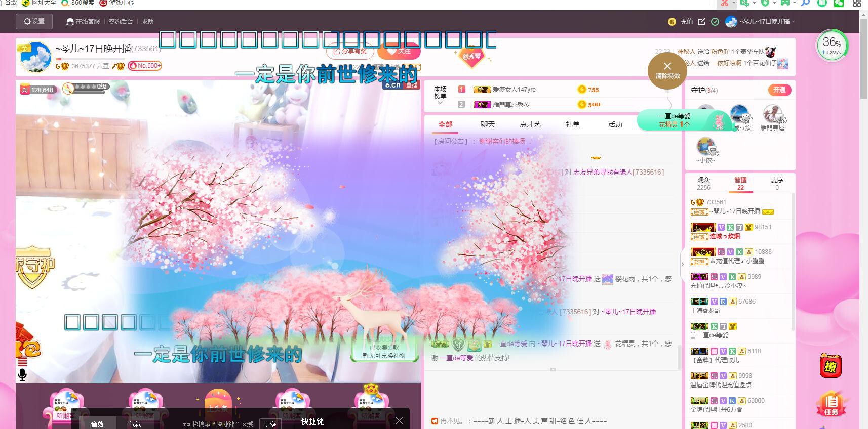Click the red 撩 gift bag icon
The width and height of the screenshot is (868, 429).
pyautogui.click(x=831, y=365)
